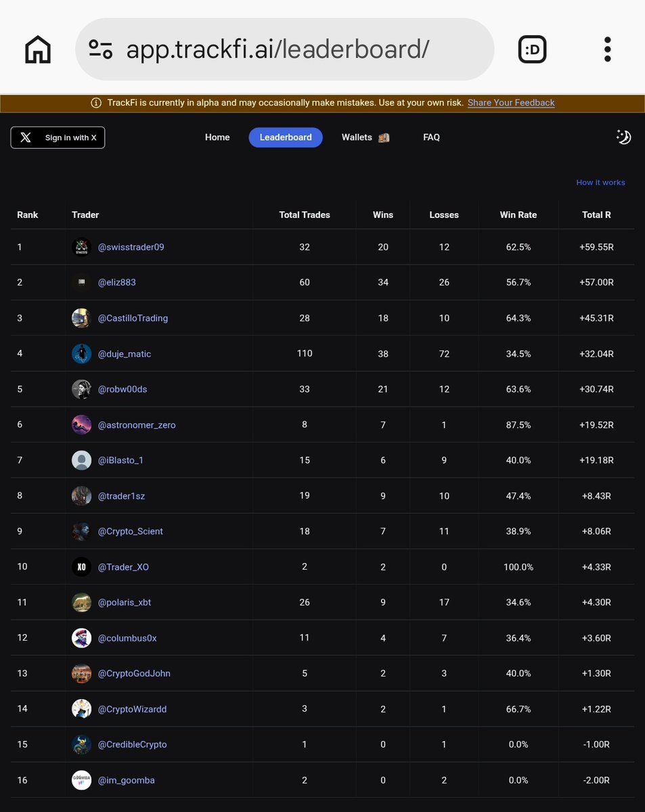Click the @robw00ds avatar
The image size is (645, 812).
[81, 390]
